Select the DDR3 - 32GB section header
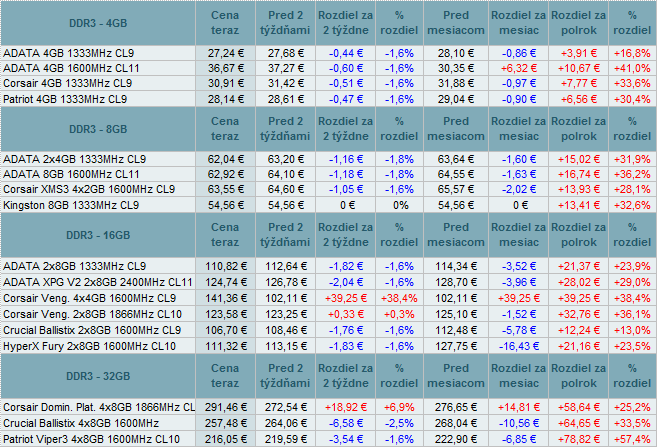The height and width of the screenshot is (447, 657). point(98,376)
